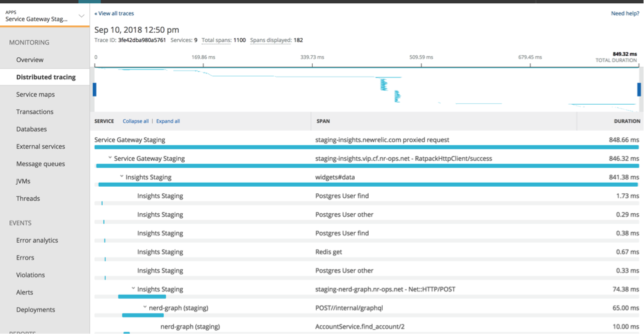Image resolution: width=644 pixels, height=334 pixels.
Task: Select the AccountService.find_account/2 span
Action: (360, 327)
